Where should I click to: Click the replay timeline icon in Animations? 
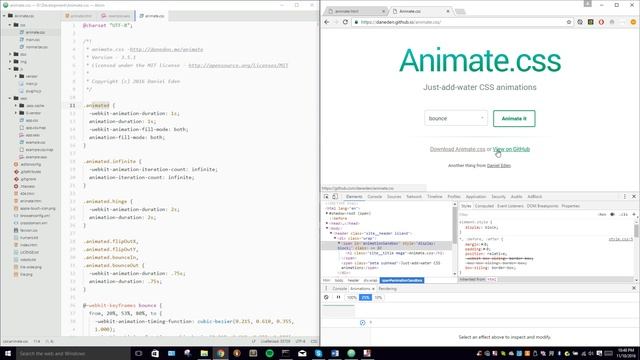coord(362,322)
